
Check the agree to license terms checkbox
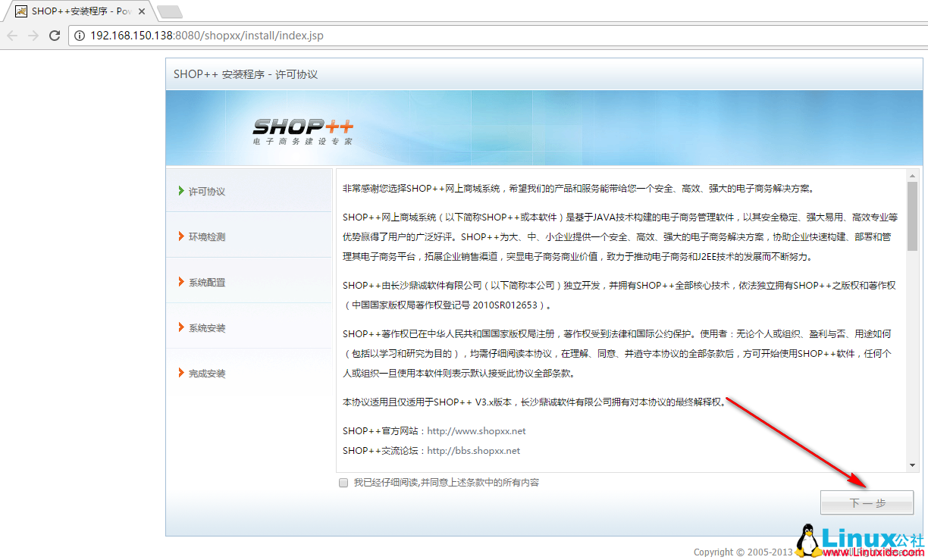point(343,483)
